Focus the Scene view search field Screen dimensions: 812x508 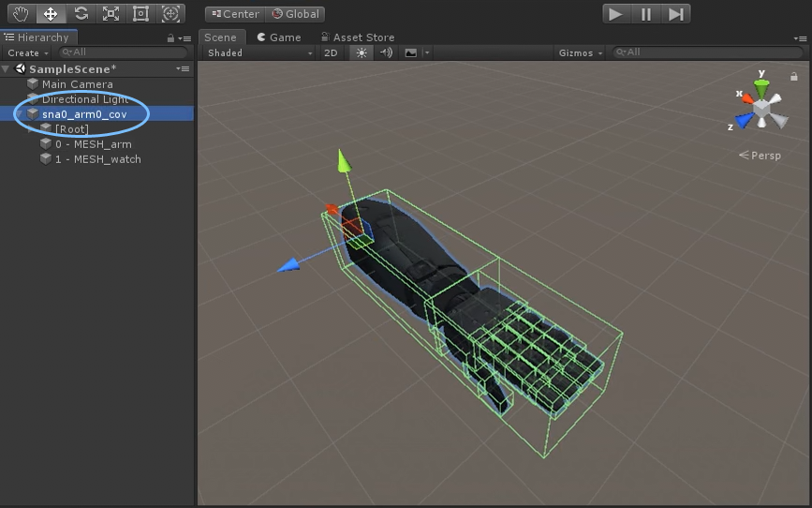pos(707,52)
